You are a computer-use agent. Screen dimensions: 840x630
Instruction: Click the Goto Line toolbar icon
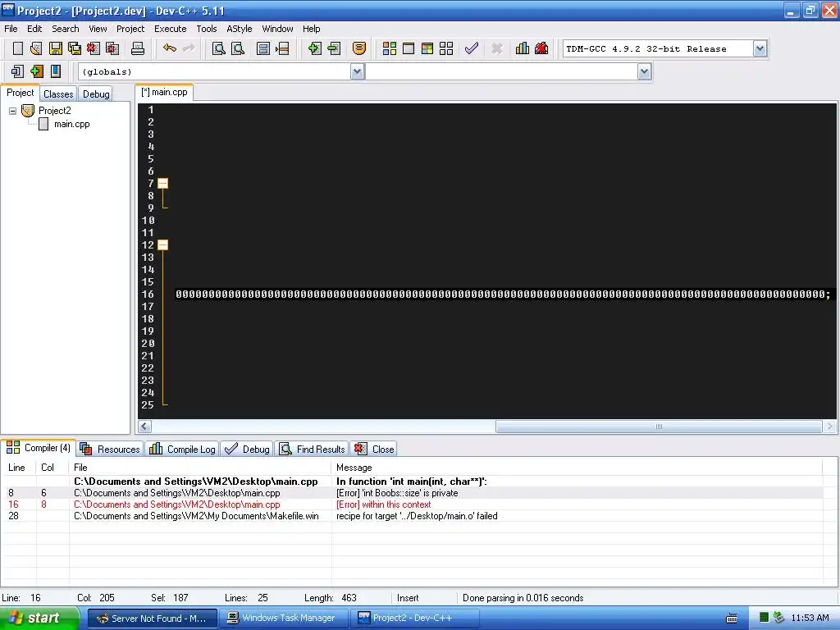click(x=282, y=48)
